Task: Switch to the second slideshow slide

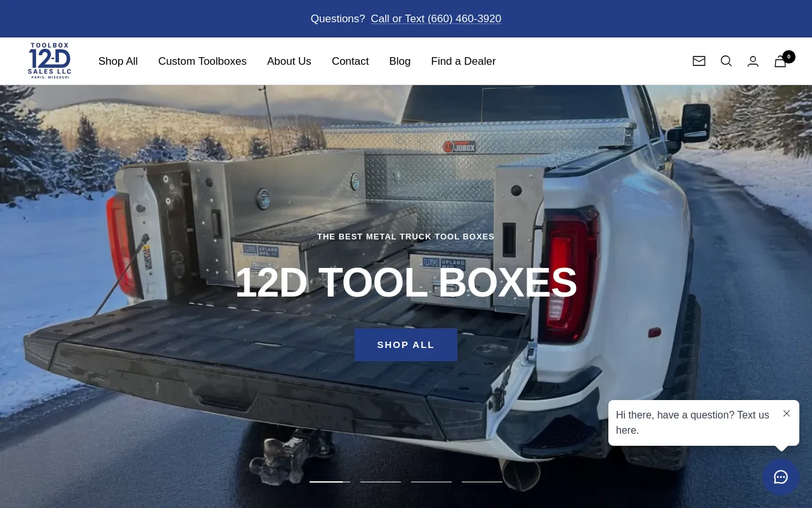Action: pos(381,482)
